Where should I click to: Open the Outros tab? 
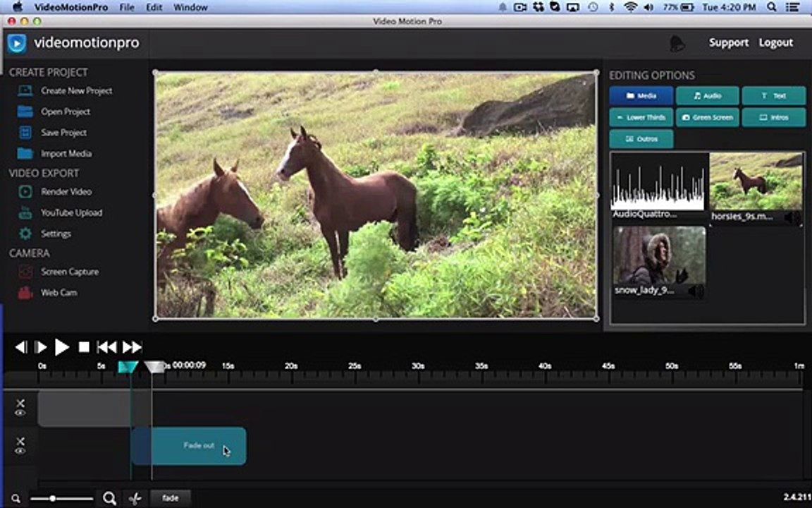click(x=641, y=140)
